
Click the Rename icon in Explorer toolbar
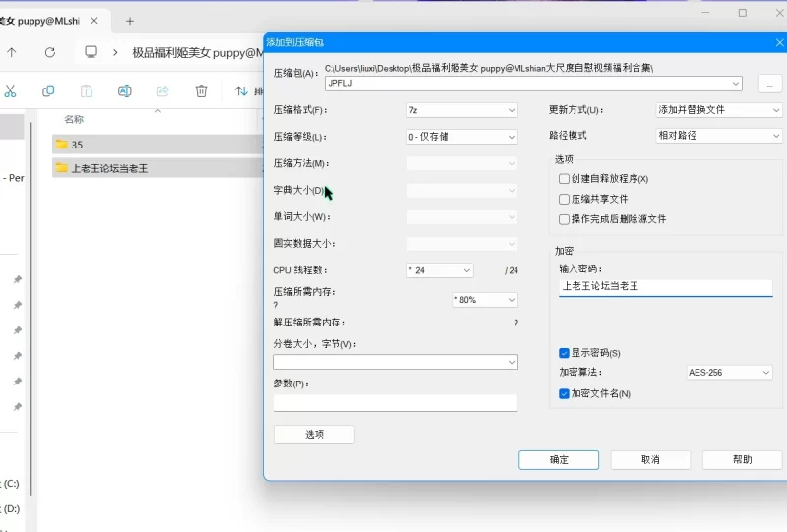(125, 90)
